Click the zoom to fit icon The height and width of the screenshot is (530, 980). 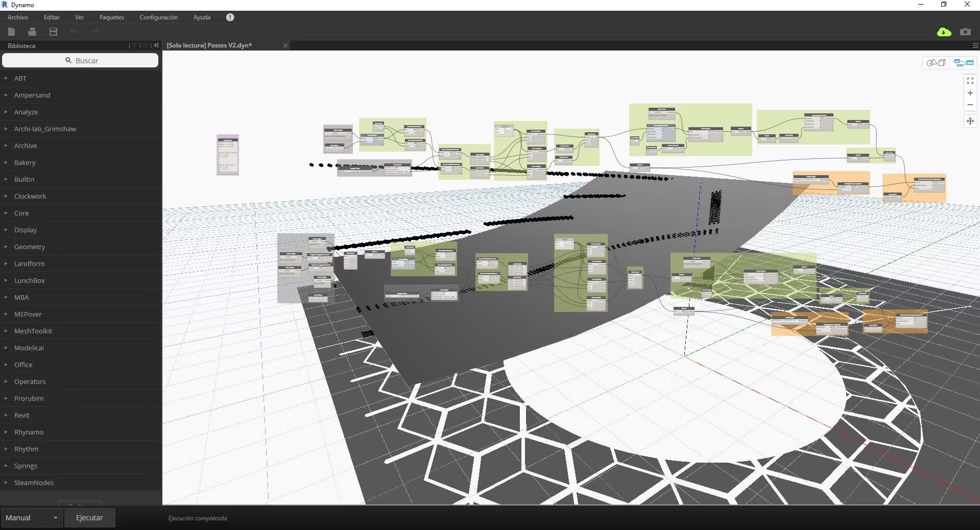click(970, 81)
